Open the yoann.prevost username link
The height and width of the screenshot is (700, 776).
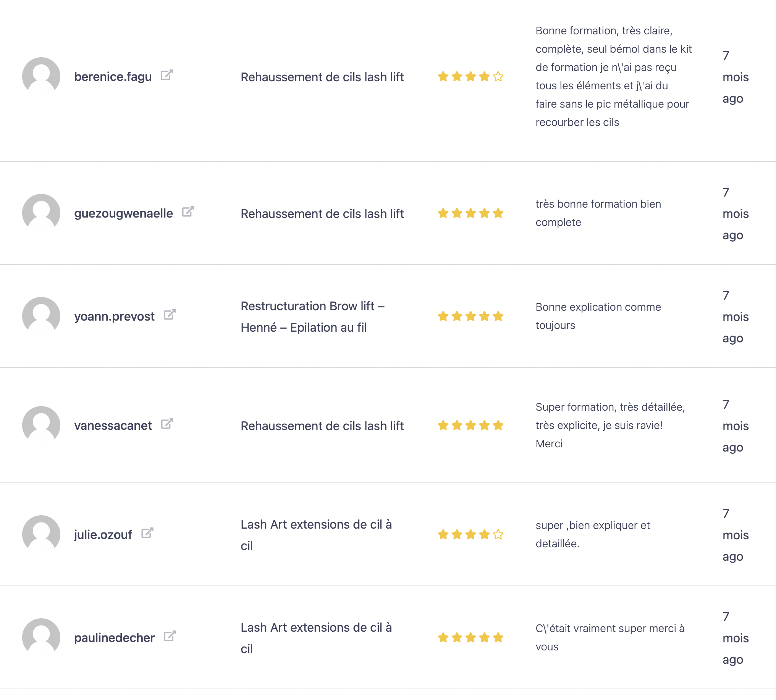click(114, 316)
